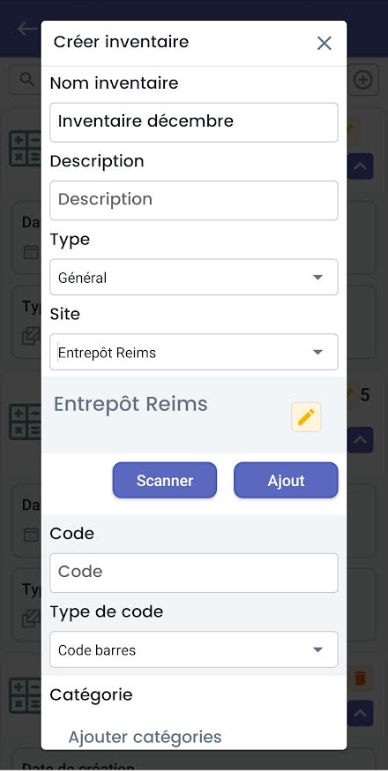Open the Type dropdown showing Général
Viewport: 388px width, 771px height.
(x=194, y=277)
